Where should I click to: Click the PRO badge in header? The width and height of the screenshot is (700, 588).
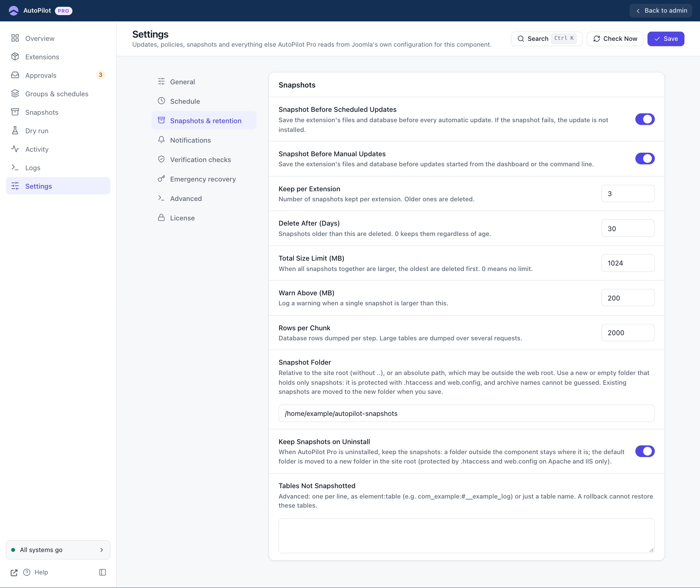point(63,11)
